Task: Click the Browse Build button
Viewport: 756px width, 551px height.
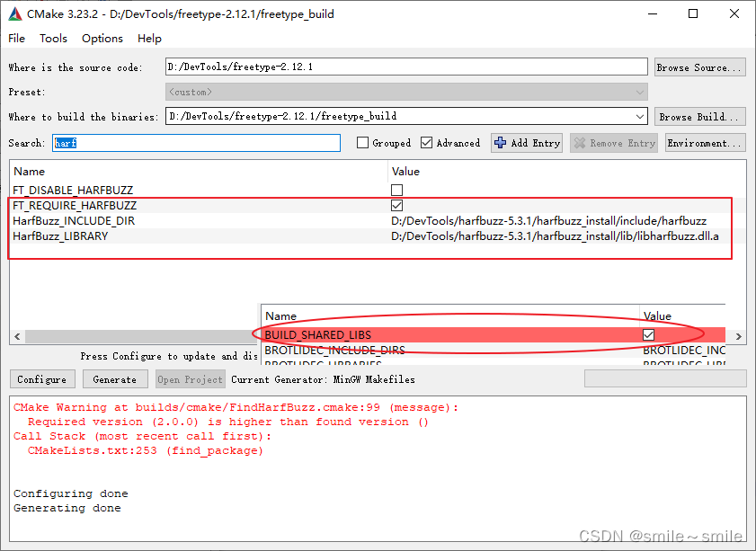Action: [699, 116]
